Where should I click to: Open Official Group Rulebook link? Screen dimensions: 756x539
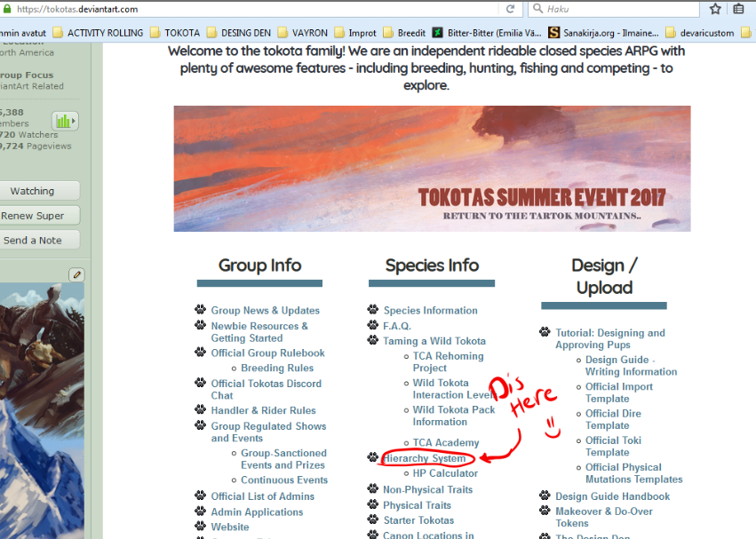pos(267,353)
